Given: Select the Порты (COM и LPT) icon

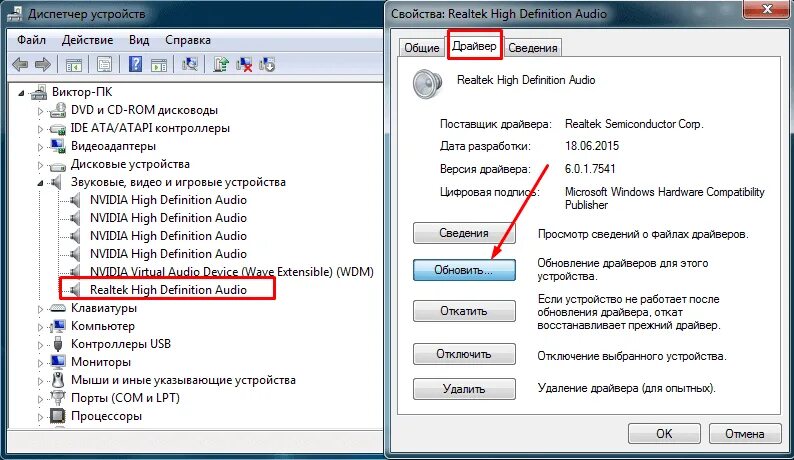Looking at the screenshot, I should pyautogui.click(x=58, y=398).
